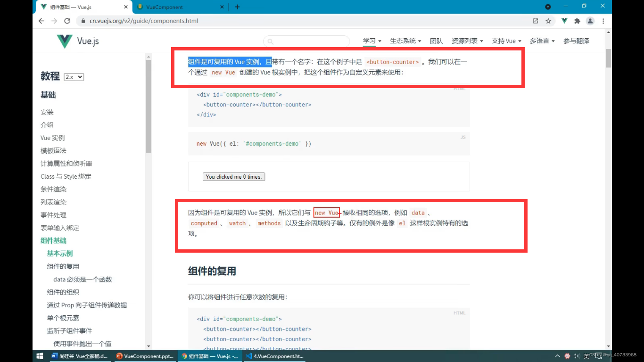Open a new browser tab

237,7
